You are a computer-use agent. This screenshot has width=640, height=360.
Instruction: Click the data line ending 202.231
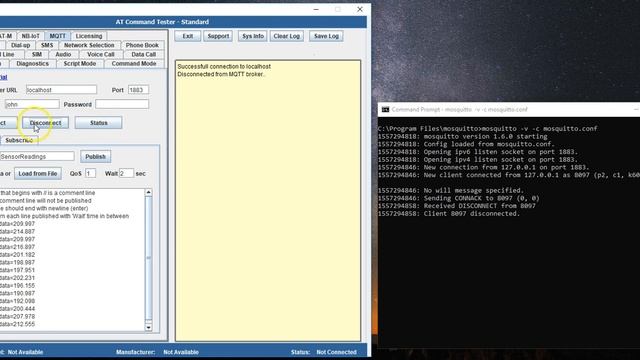(18, 278)
